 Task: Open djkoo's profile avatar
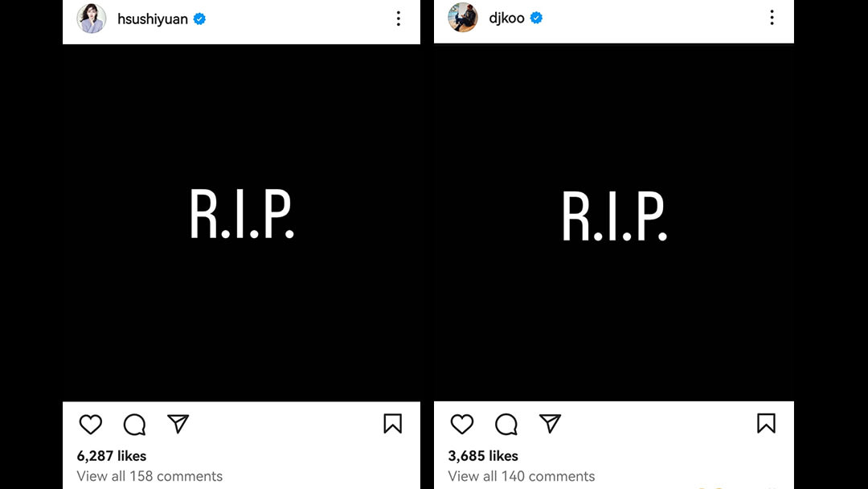(463, 18)
